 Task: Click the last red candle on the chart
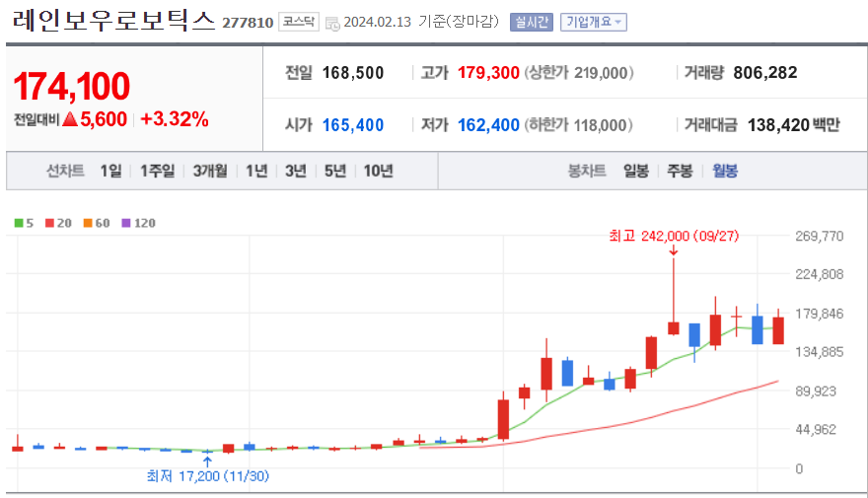pos(778,330)
